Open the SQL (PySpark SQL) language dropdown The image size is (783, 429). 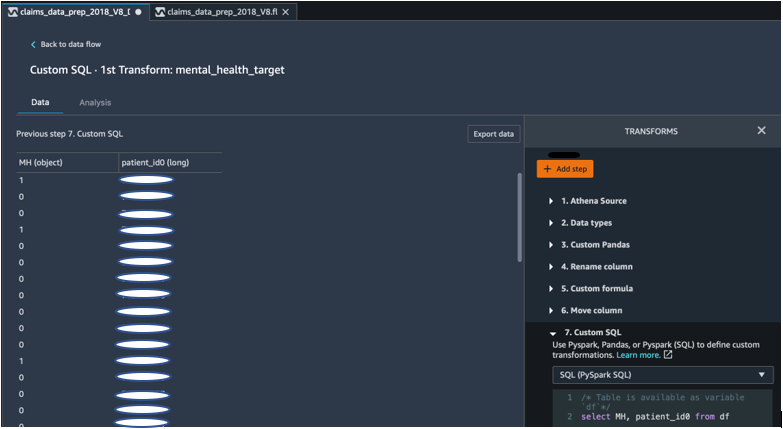663,375
